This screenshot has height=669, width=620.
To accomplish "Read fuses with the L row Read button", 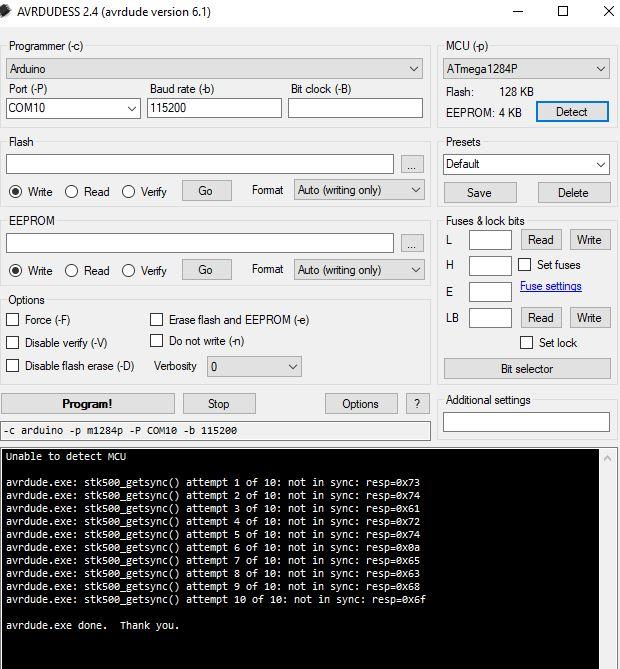I will click(541, 240).
